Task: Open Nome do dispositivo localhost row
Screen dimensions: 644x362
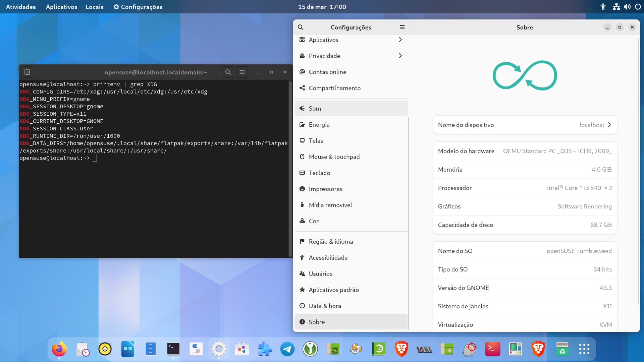Action: 525,125
